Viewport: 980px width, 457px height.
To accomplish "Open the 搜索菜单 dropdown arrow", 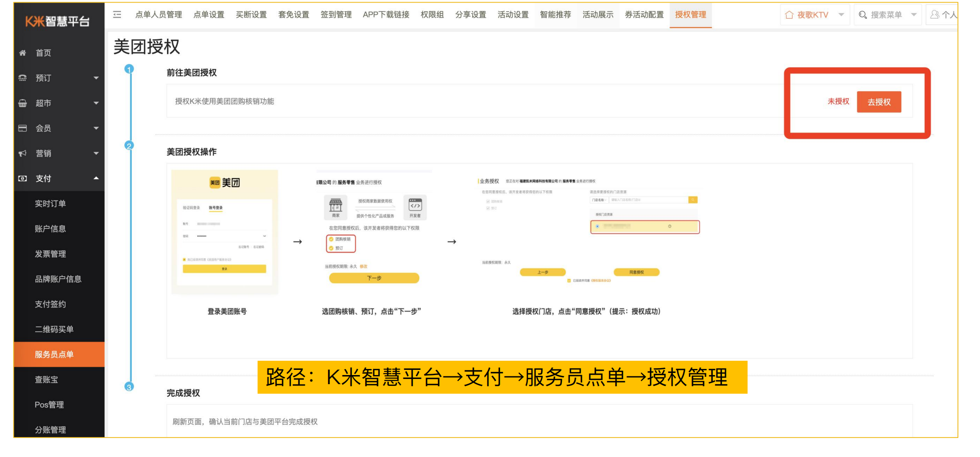I will (x=914, y=15).
